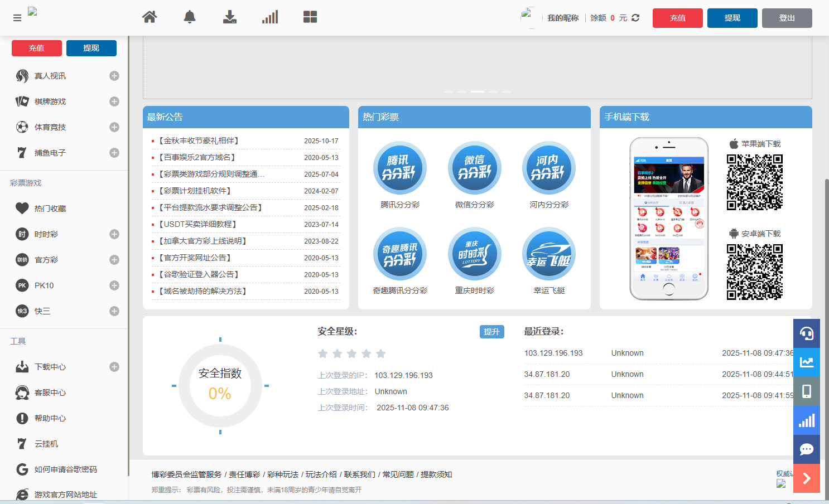This screenshot has height=504, width=829.
Task: Open the 重庆时时彩 lottery thumbnail
Action: (x=474, y=254)
